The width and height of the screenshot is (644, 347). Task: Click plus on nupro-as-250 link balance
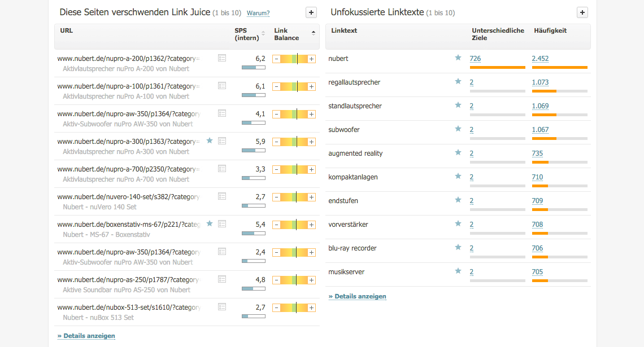coord(311,280)
